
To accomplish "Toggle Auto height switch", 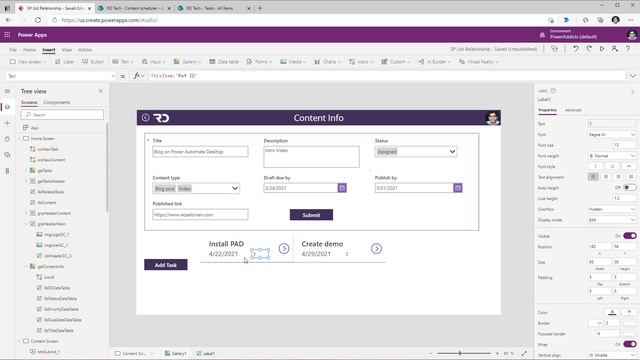I will click(630, 188).
